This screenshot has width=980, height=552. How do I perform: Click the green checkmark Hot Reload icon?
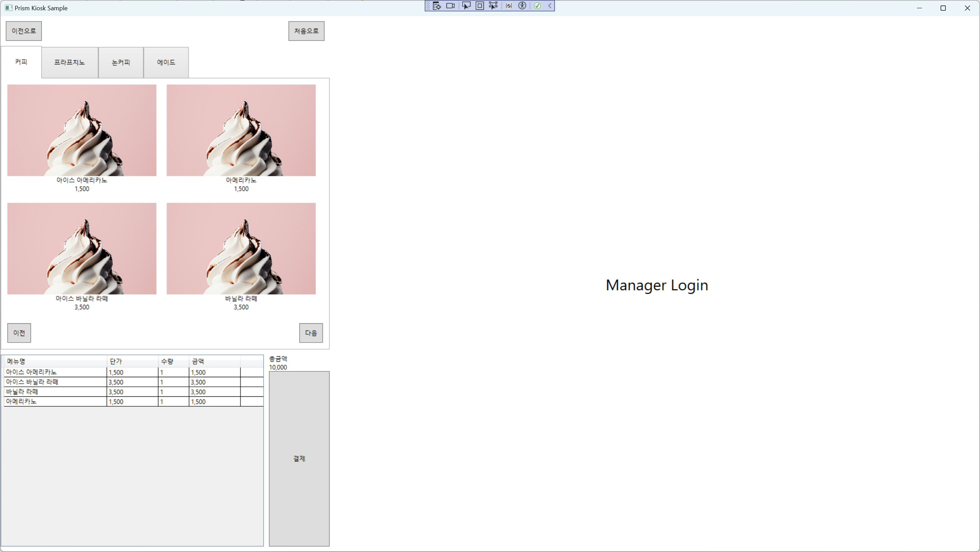tap(537, 6)
